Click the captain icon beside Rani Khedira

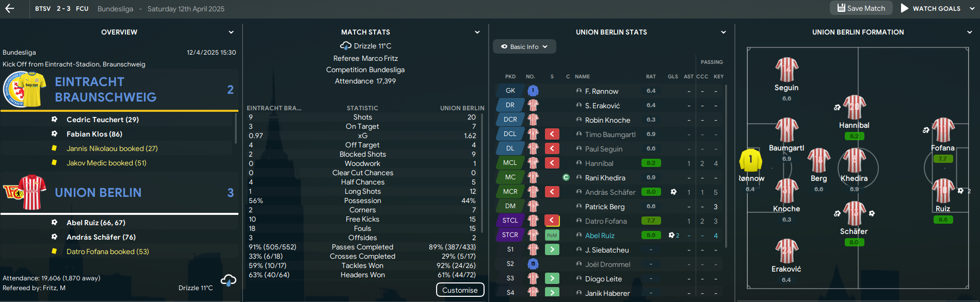[x=566, y=178]
